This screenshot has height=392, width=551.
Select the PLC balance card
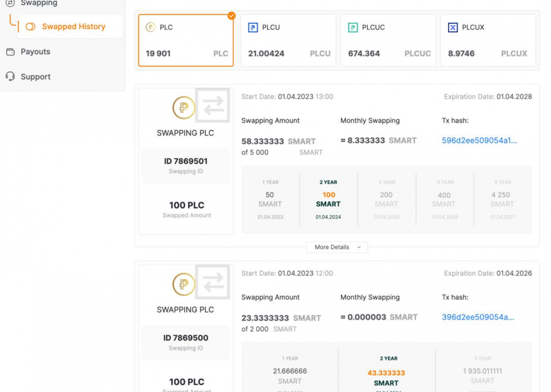point(185,40)
